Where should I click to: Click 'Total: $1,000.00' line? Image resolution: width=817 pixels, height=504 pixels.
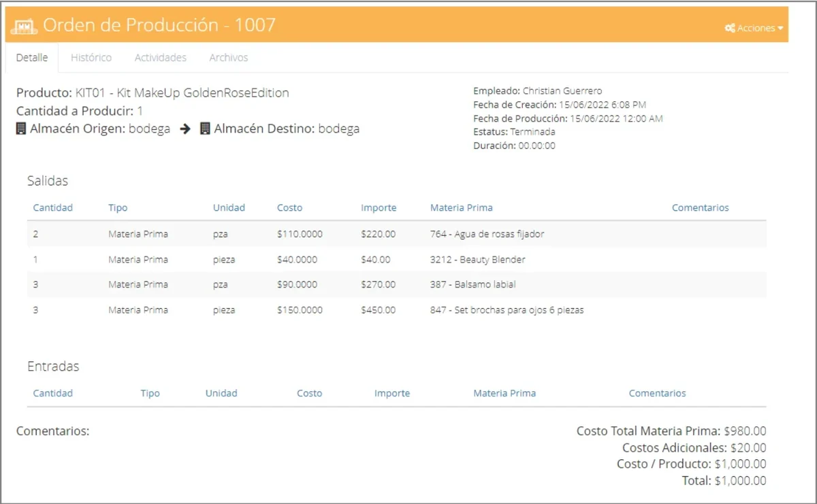coord(724,481)
